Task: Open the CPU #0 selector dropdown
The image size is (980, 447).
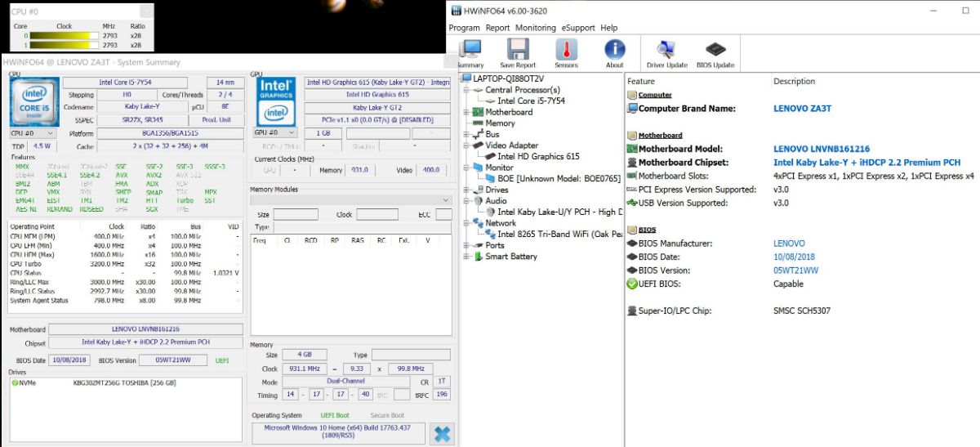Action: (x=33, y=133)
